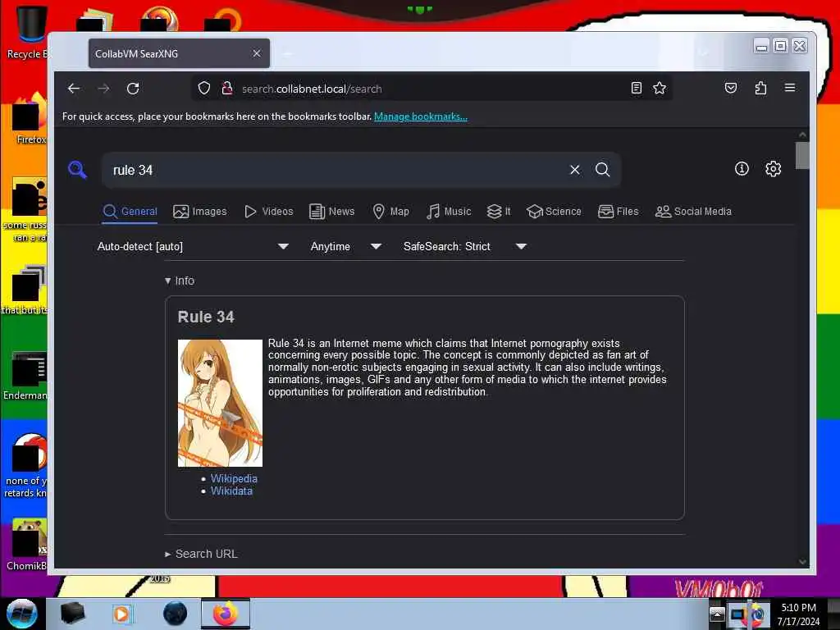Viewport: 840px width, 630px height.
Task: Open Firefox extensions menu
Action: [760, 88]
